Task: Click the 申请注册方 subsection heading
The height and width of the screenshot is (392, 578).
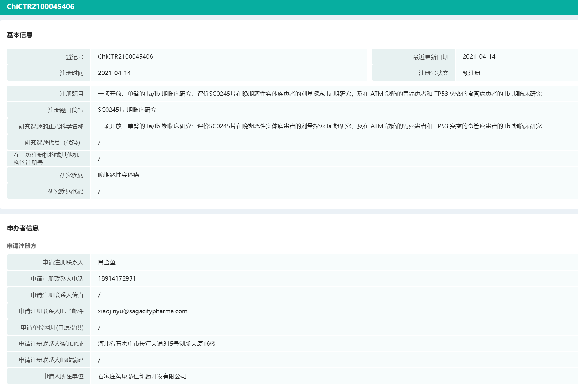Action: coord(21,246)
